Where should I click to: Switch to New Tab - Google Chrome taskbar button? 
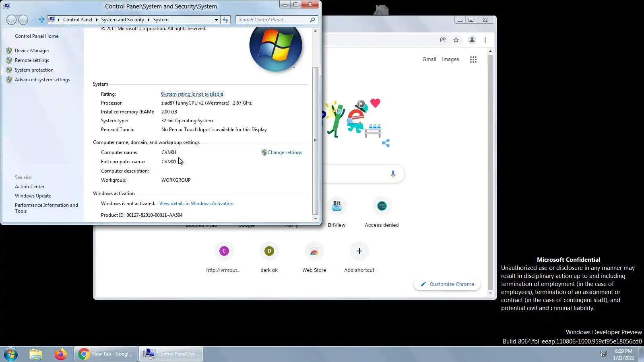click(x=106, y=354)
